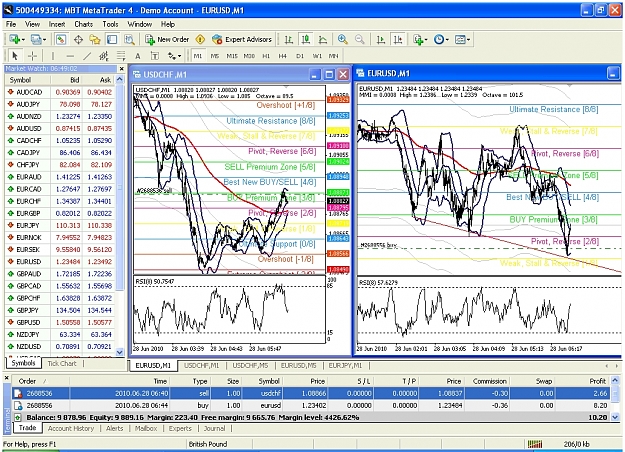Toggle chart shift icon
The width and height of the screenshot is (625, 452).
pyautogui.click(x=398, y=39)
